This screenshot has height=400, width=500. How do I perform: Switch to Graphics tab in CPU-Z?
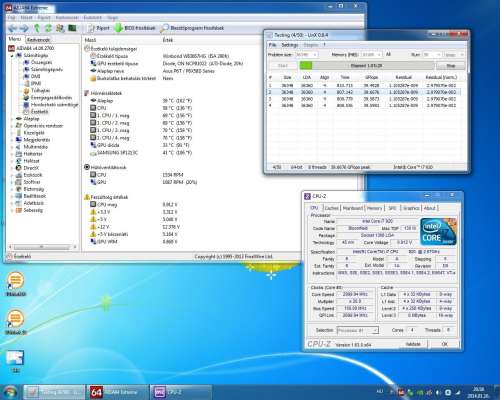pos(411,208)
